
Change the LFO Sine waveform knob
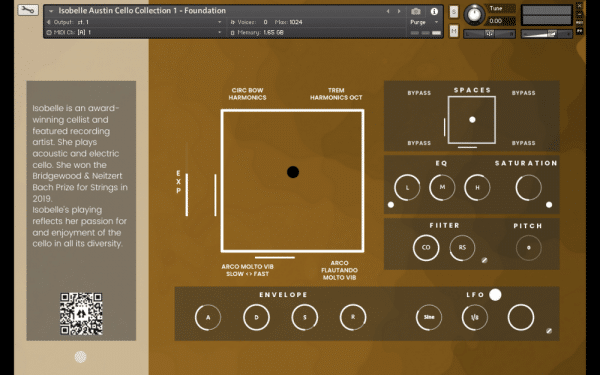[429, 317]
